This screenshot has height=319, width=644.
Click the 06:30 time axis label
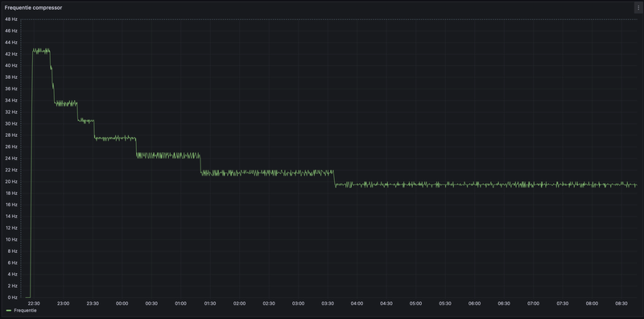(504, 304)
